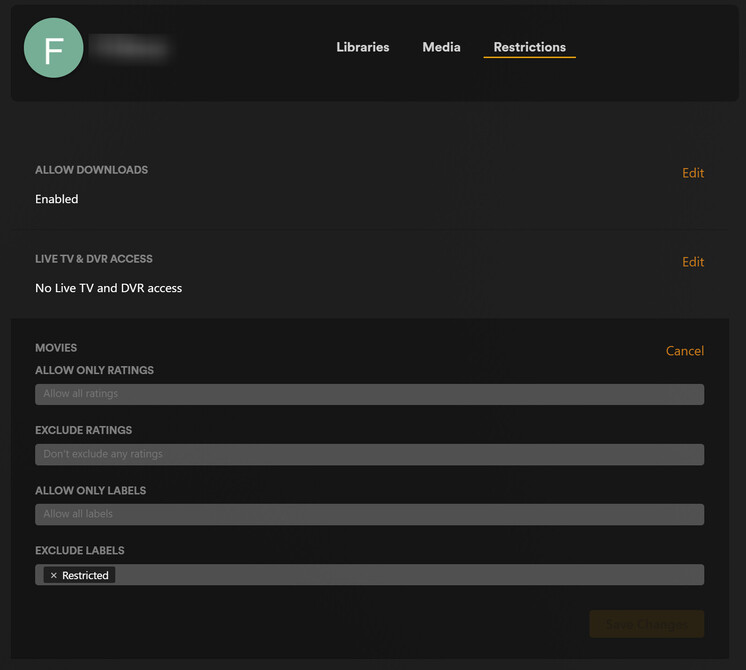The width and height of the screenshot is (746, 670).
Task: Click the Save Changes button
Action: (647, 624)
